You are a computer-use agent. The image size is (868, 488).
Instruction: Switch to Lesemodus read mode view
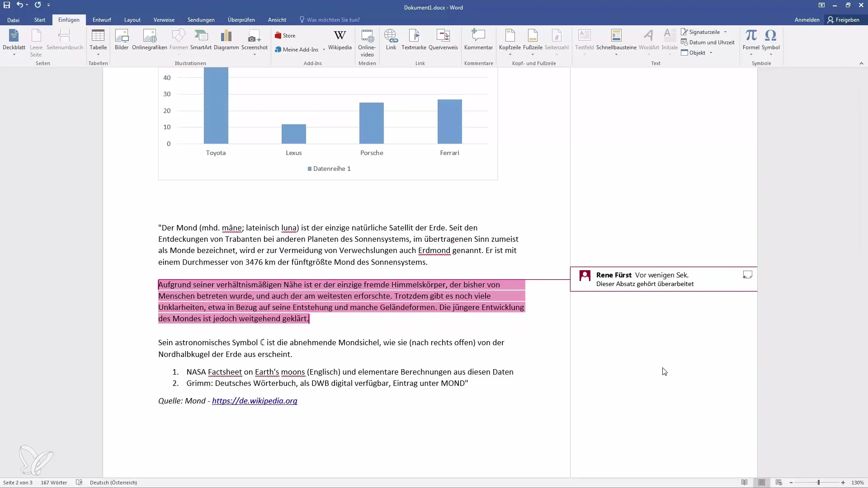coord(744,483)
